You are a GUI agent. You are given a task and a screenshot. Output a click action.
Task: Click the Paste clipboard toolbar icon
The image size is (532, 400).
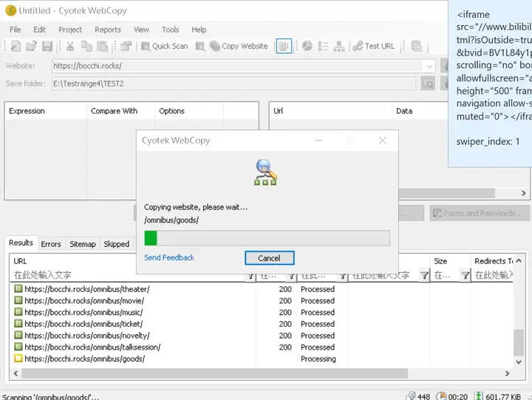[x=102, y=46]
